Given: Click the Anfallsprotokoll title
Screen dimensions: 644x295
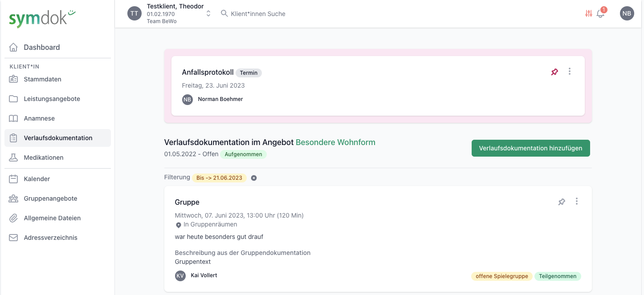Looking at the screenshot, I should click(208, 72).
